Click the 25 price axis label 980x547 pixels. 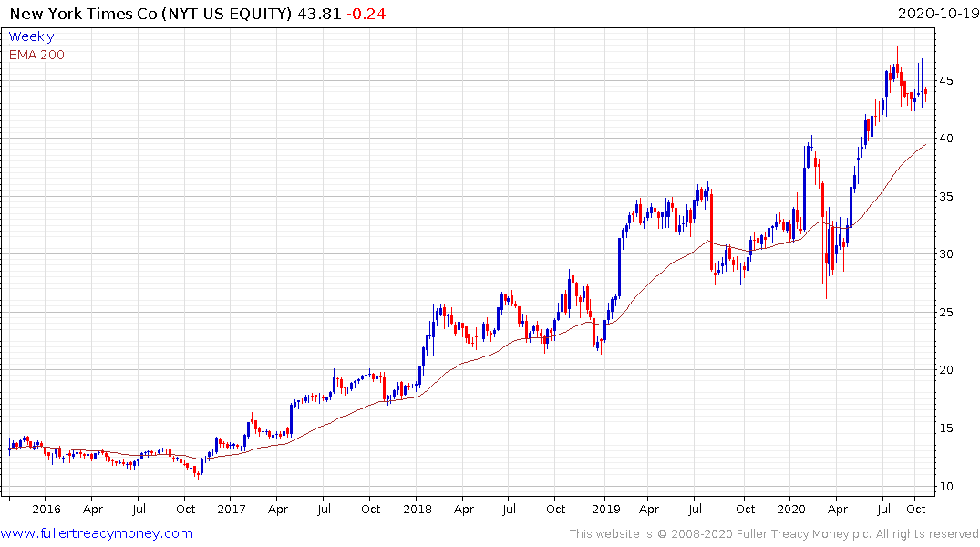tap(945, 312)
